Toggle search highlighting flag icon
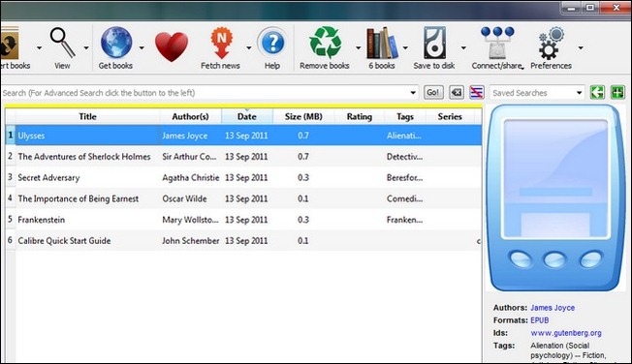This screenshot has height=364, width=632. [476, 93]
